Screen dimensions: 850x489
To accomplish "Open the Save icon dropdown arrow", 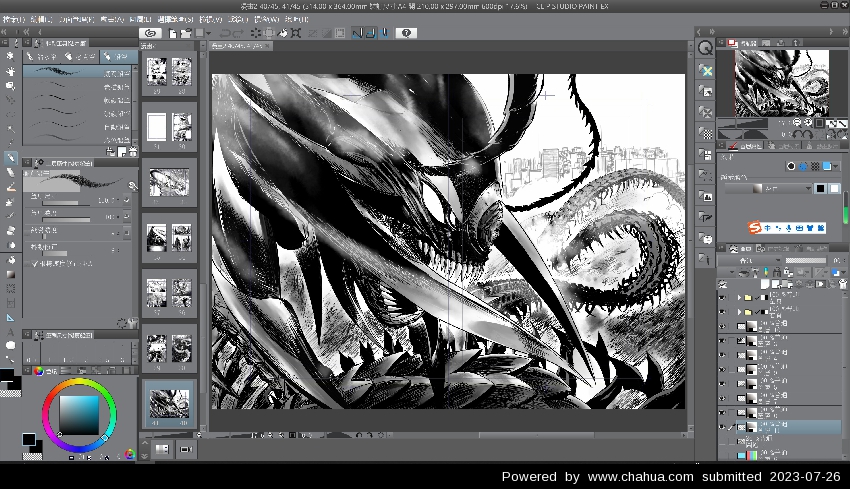I will (x=208, y=33).
